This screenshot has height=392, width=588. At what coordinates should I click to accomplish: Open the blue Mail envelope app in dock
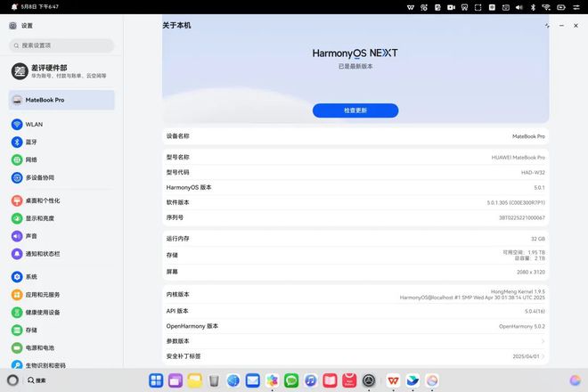tap(253, 380)
